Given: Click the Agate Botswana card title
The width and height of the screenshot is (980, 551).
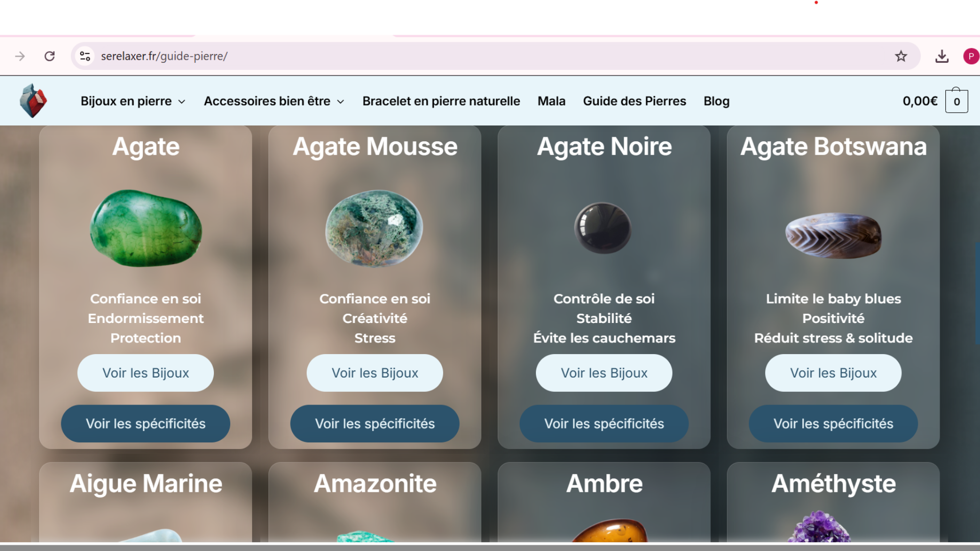Looking at the screenshot, I should [833, 147].
